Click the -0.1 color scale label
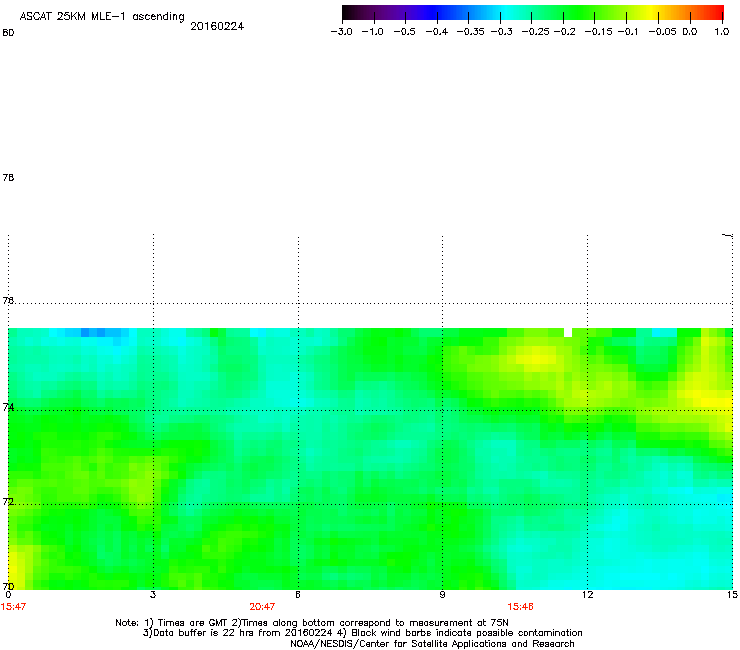Screen dimensions: 740x650 (628, 32)
